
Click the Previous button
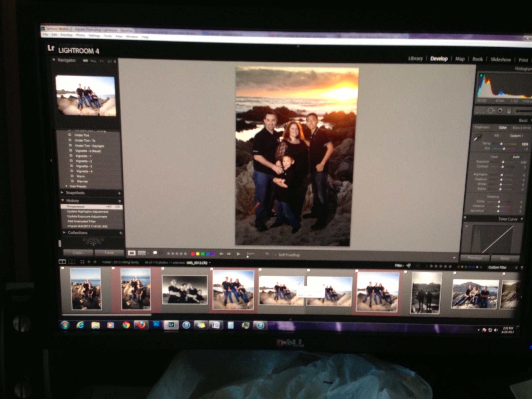pos(475,258)
